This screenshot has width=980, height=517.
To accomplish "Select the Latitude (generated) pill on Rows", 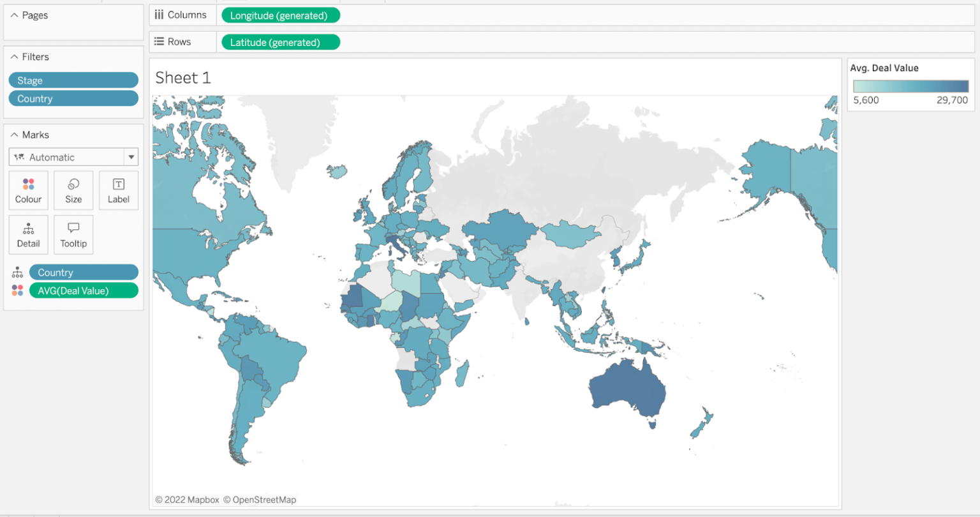I will [x=280, y=42].
